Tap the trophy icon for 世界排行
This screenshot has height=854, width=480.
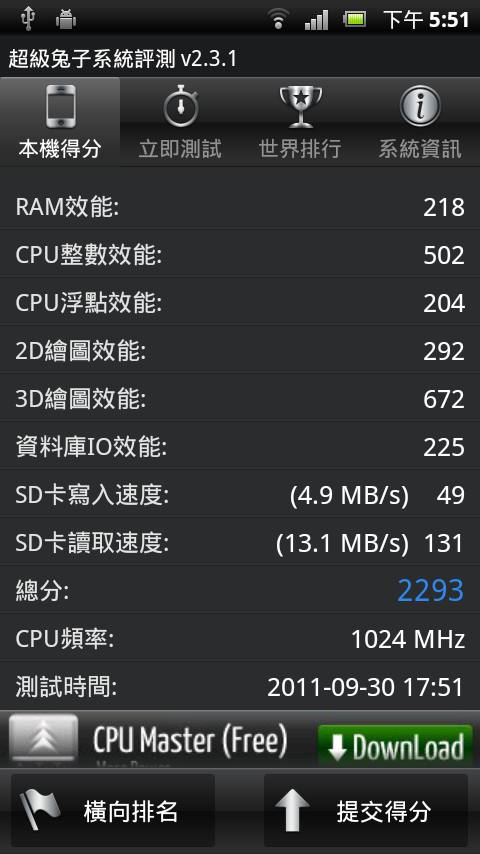(x=300, y=107)
